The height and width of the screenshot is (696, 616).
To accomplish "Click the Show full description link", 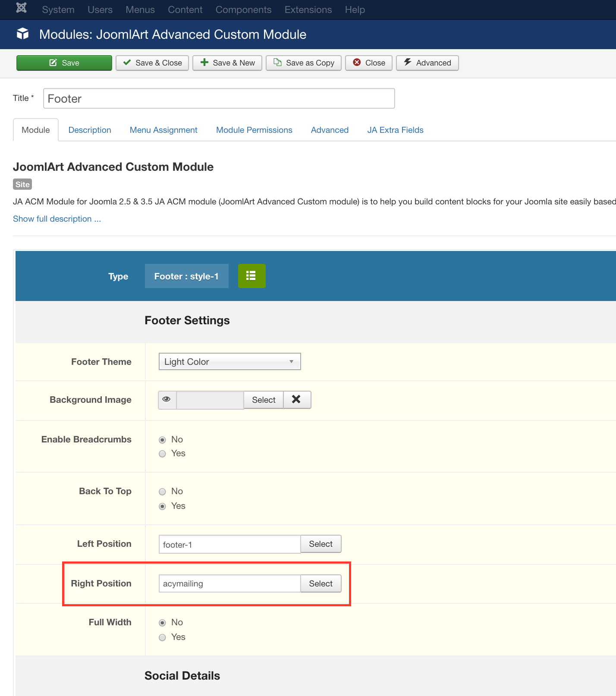I will tap(57, 219).
